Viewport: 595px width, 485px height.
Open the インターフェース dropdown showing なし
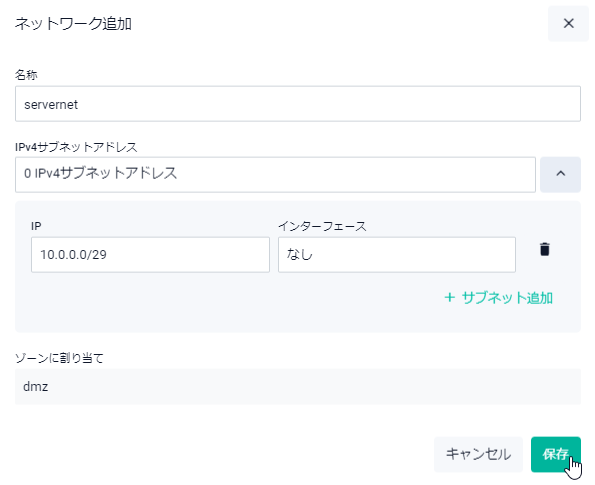point(397,255)
